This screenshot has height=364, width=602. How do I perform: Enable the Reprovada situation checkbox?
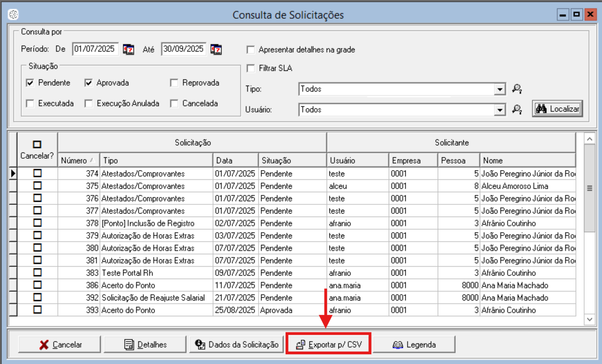click(174, 83)
